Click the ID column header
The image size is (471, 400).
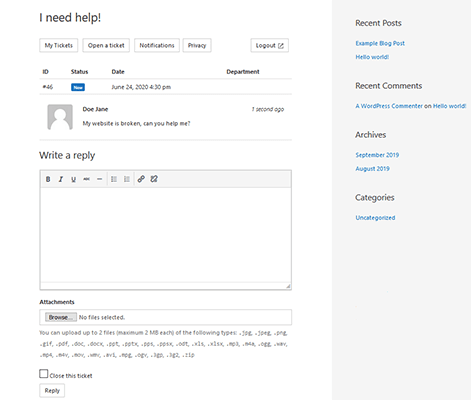pos(46,72)
